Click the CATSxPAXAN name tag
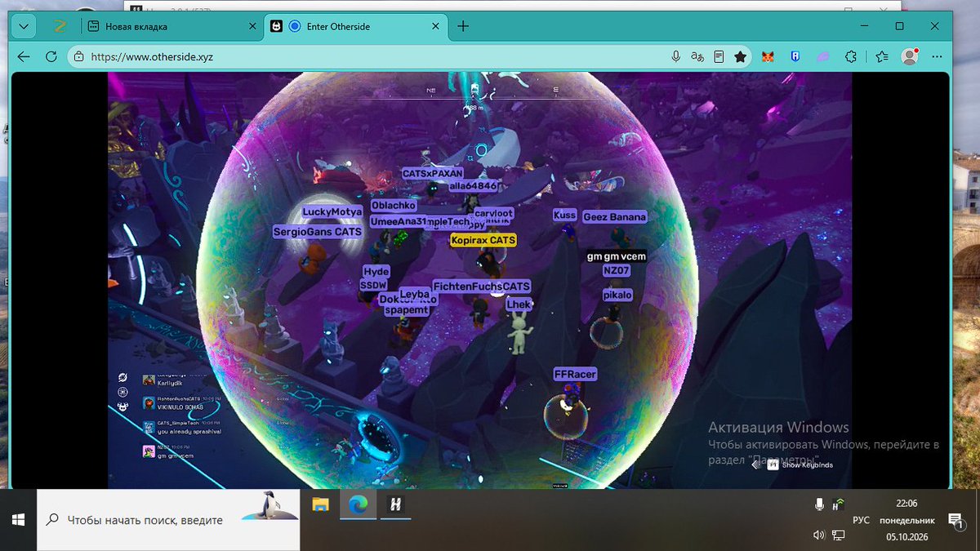 [x=433, y=174]
